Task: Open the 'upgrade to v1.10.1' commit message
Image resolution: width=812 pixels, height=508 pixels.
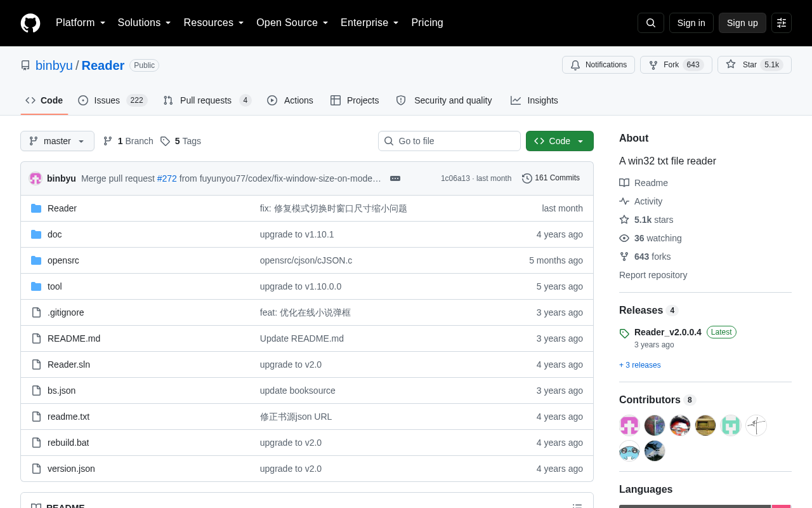Action: point(297,234)
